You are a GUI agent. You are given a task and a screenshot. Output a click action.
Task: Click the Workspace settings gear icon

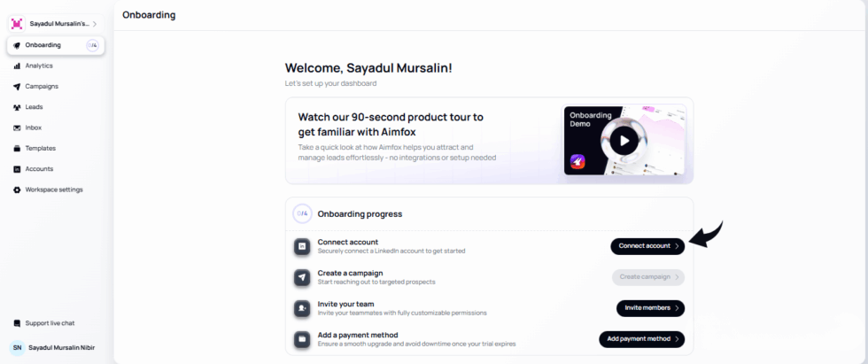tap(17, 190)
